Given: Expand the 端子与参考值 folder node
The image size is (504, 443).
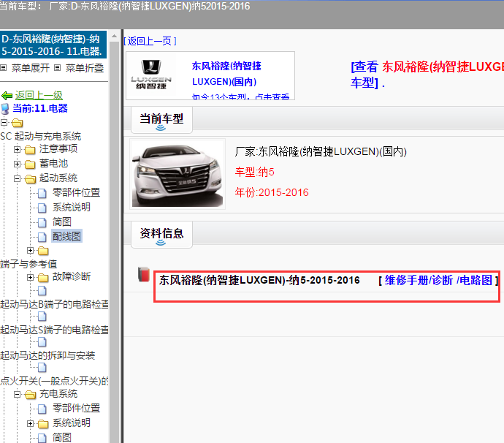Looking at the screenshot, I should 30,250.
